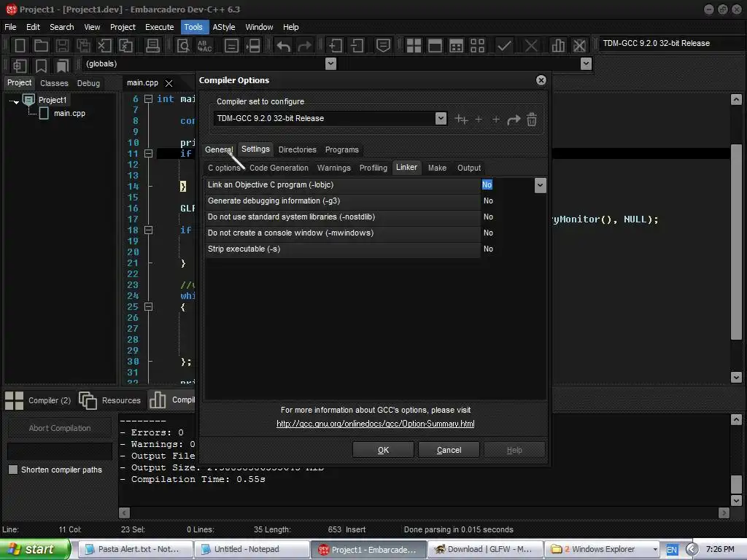
Task: Click the delete compiler set trash icon
Action: point(532,119)
